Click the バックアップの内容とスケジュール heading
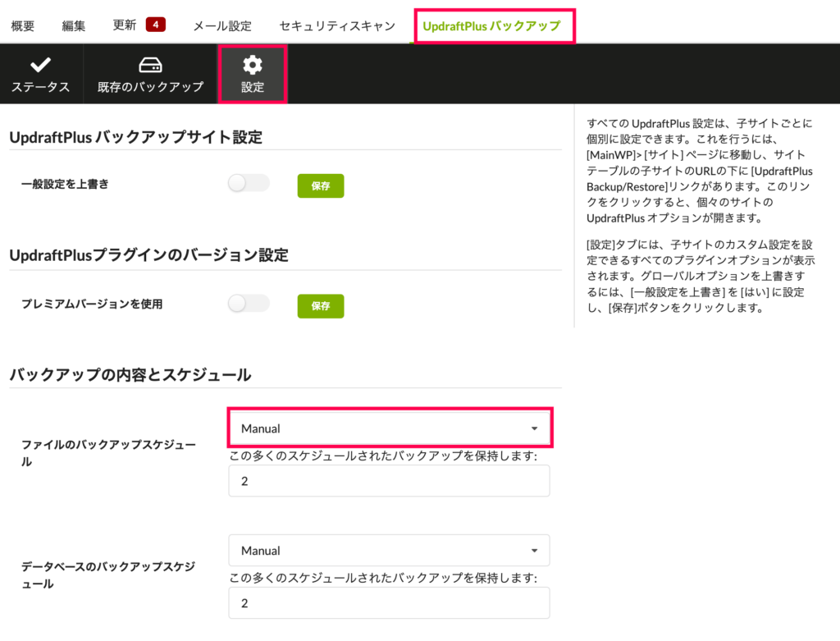The width and height of the screenshot is (840, 641). [x=130, y=374]
